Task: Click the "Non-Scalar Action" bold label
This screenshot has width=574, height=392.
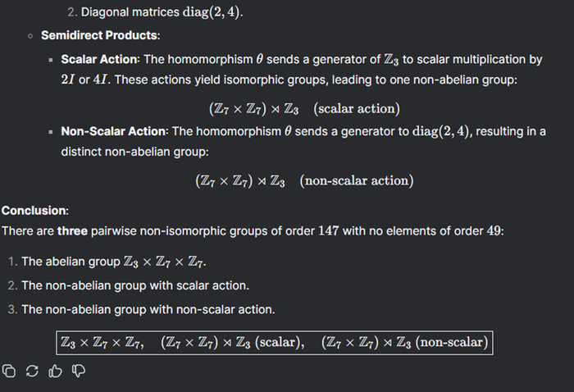Action: click(x=114, y=131)
